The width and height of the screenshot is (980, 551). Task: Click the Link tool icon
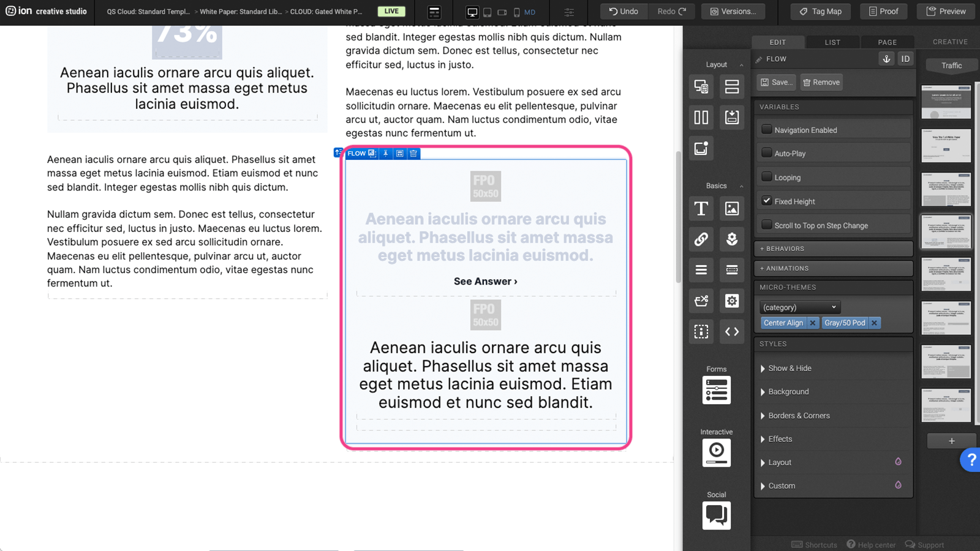click(x=701, y=239)
